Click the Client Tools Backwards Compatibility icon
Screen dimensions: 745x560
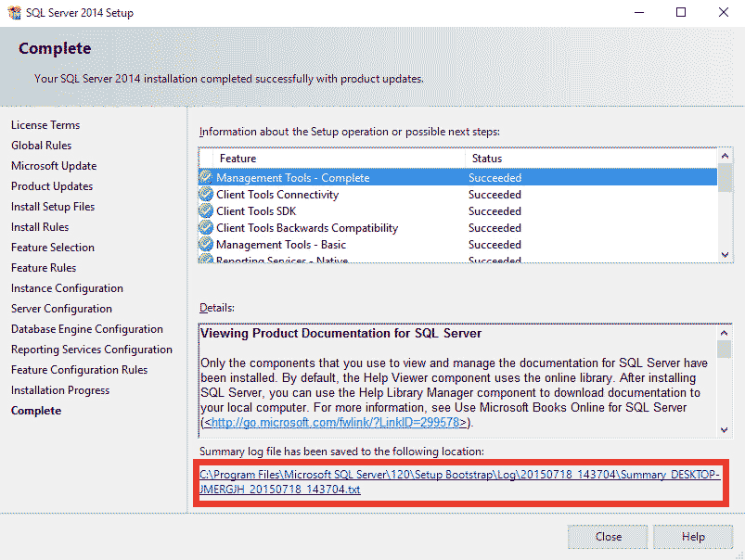205,227
